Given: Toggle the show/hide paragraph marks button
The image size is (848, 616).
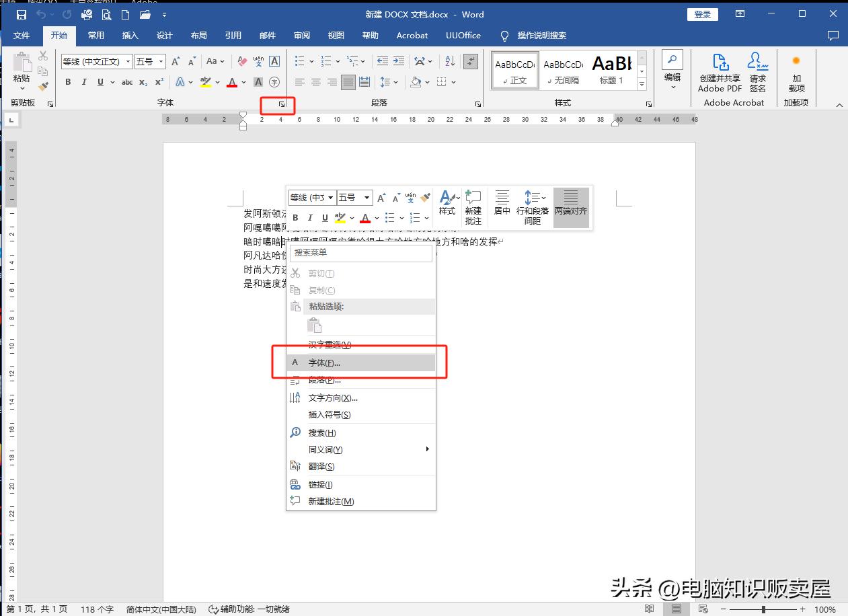Looking at the screenshot, I should [470, 61].
